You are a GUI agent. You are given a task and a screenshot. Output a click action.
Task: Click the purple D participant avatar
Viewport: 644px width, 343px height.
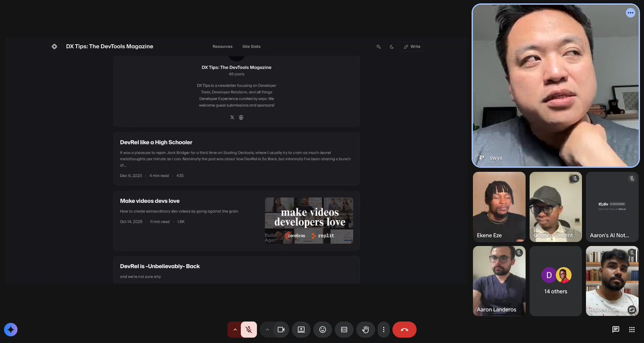click(548, 275)
